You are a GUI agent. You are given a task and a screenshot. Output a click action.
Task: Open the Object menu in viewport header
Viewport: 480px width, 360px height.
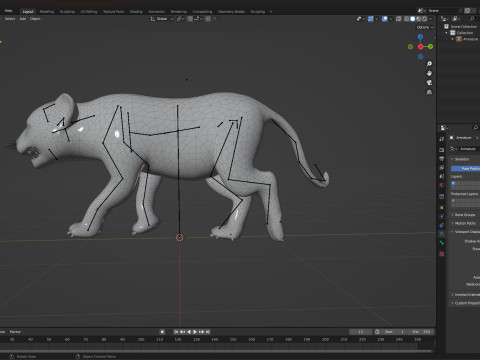click(x=35, y=19)
